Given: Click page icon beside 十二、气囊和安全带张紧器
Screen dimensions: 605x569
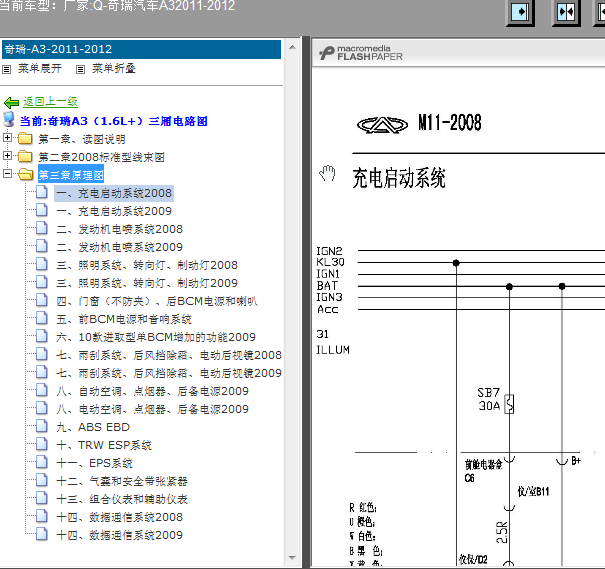Looking at the screenshot, I should click(x=42, y=480).
